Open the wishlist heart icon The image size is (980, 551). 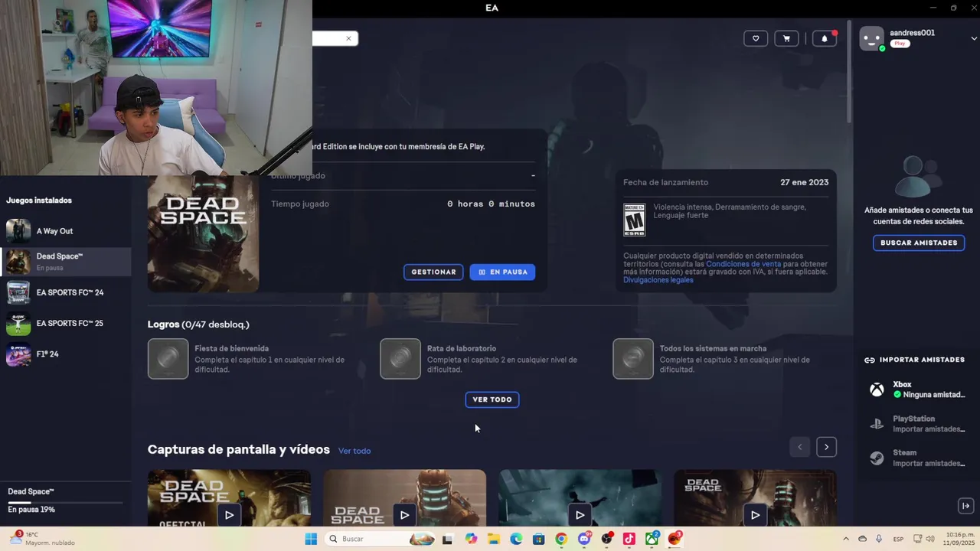[756, 38]
